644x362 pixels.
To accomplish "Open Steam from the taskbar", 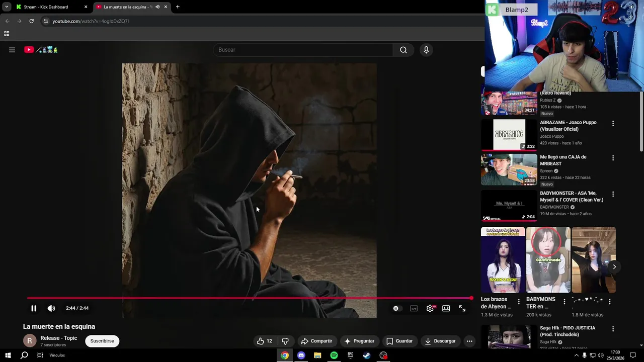I will pyautogui.click(x=367, y=355).
